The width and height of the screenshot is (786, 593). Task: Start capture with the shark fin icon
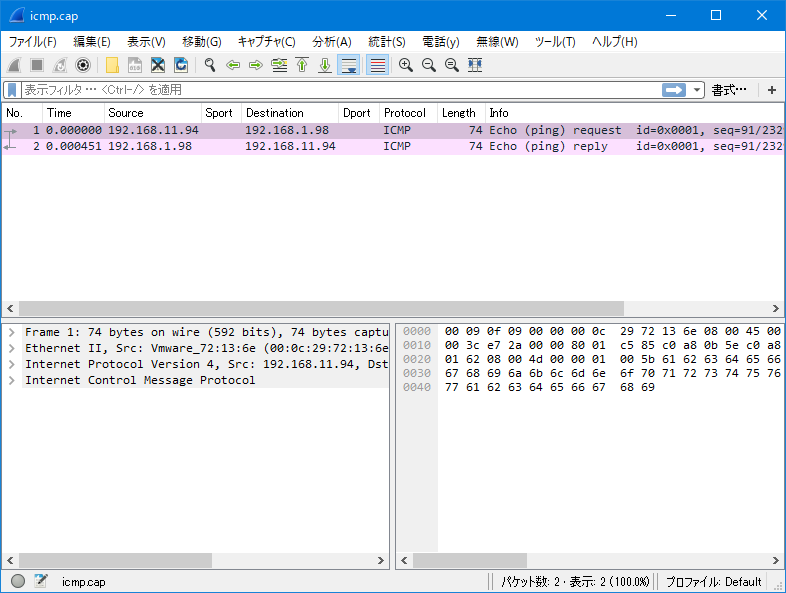tap(14, 65)
